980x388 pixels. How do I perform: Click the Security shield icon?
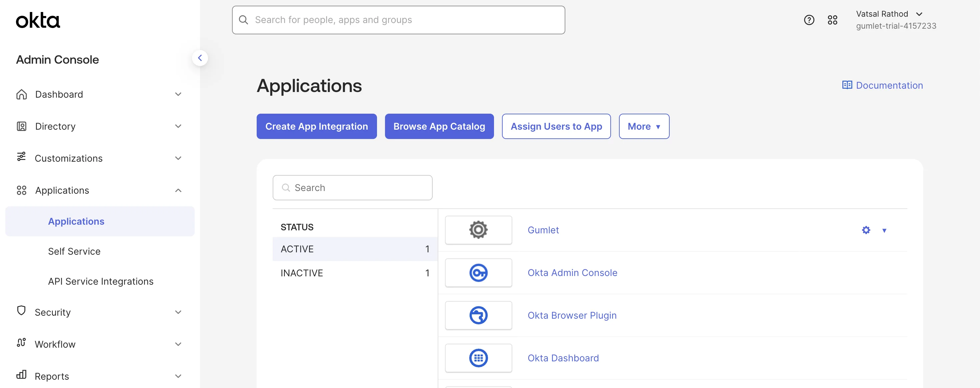point(21,311)
